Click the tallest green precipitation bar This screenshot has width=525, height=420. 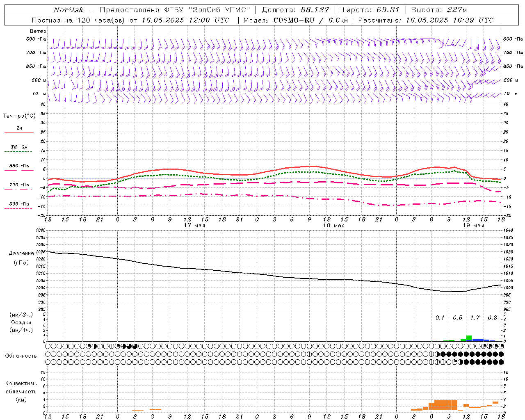pos(469,338)
